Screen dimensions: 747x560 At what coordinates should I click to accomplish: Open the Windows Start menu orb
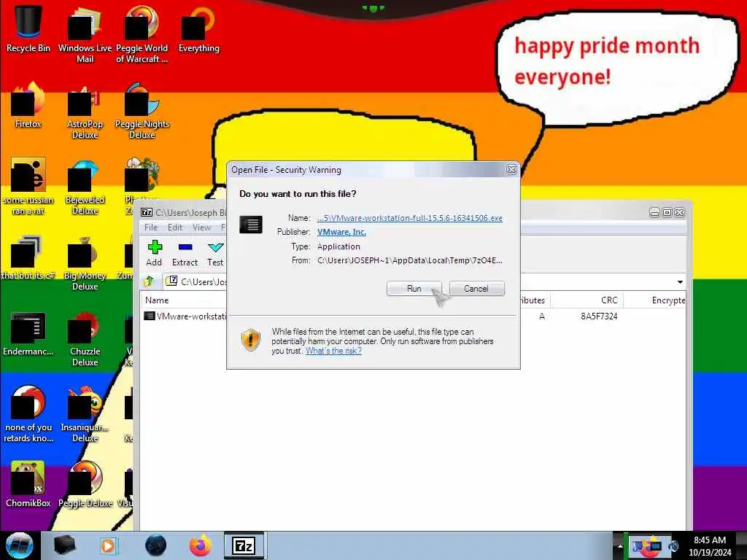(19, 545)
